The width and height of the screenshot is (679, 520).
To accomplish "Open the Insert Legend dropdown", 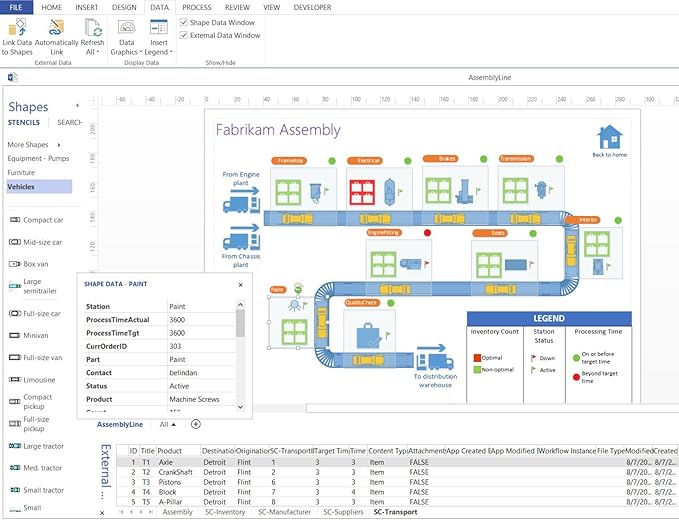I will click(x=158, y=52).
